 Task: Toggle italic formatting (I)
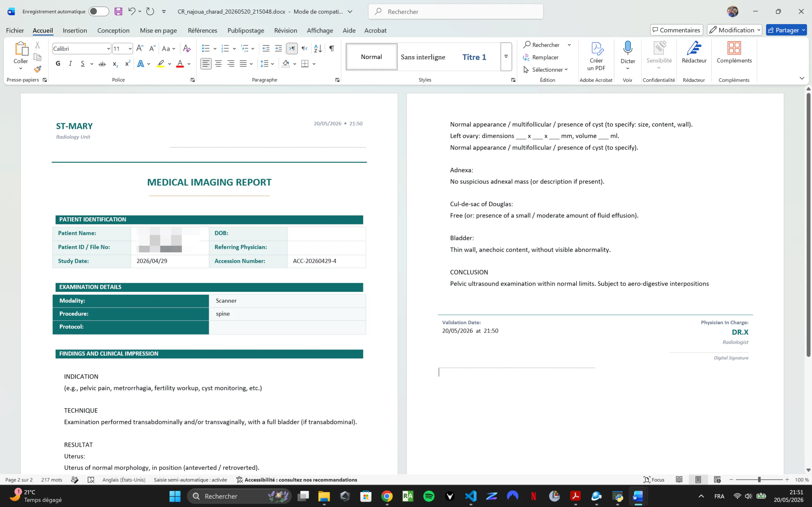[70, 64]
